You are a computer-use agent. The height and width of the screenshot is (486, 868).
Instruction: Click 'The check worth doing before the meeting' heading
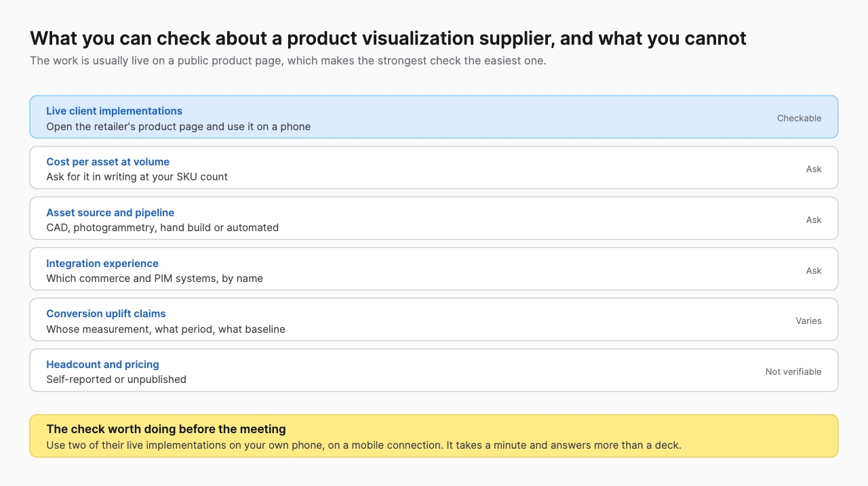point(166,429)
